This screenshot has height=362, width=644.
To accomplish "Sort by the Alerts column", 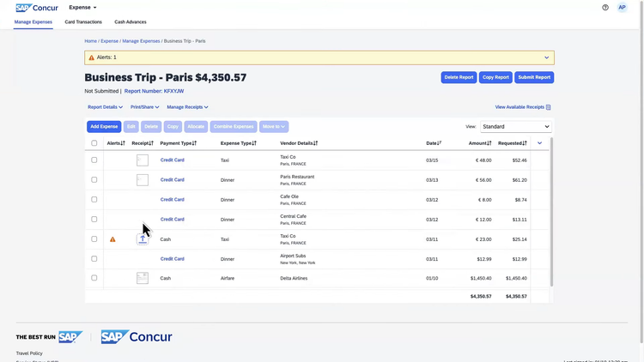I will coord(116,143).
